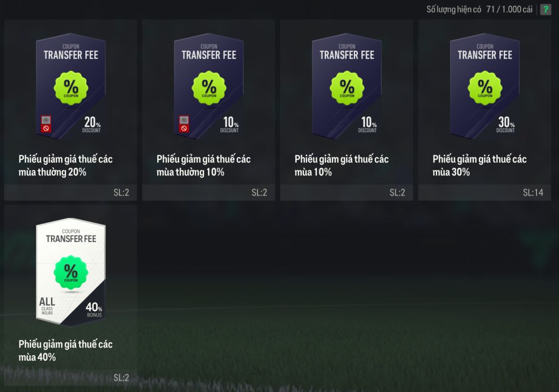Click the 'Phiếu giảm giá thuế các mùa 10%' title

[x=342, y=165]
